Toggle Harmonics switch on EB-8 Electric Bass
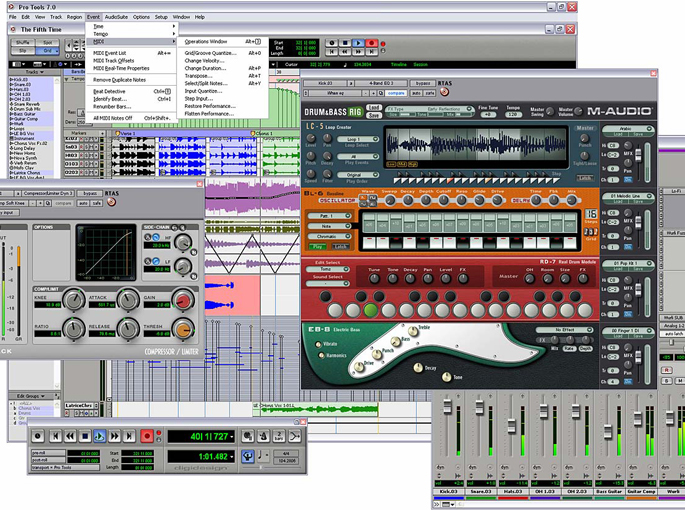 point(322,355)
